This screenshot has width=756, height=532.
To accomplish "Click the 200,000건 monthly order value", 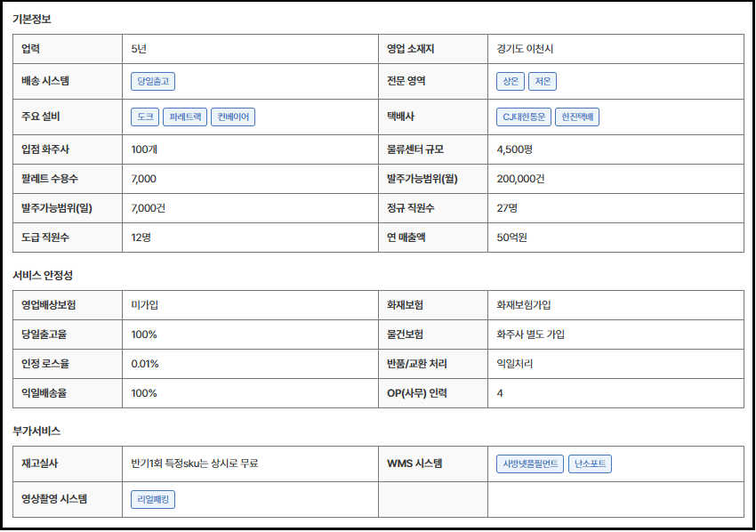I will pos(520,179).
